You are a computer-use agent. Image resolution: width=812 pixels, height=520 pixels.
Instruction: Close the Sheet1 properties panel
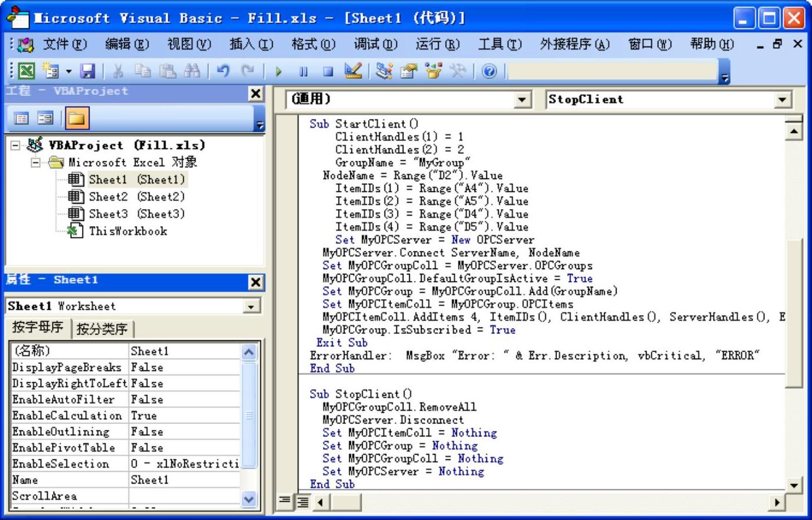[256, 282]
